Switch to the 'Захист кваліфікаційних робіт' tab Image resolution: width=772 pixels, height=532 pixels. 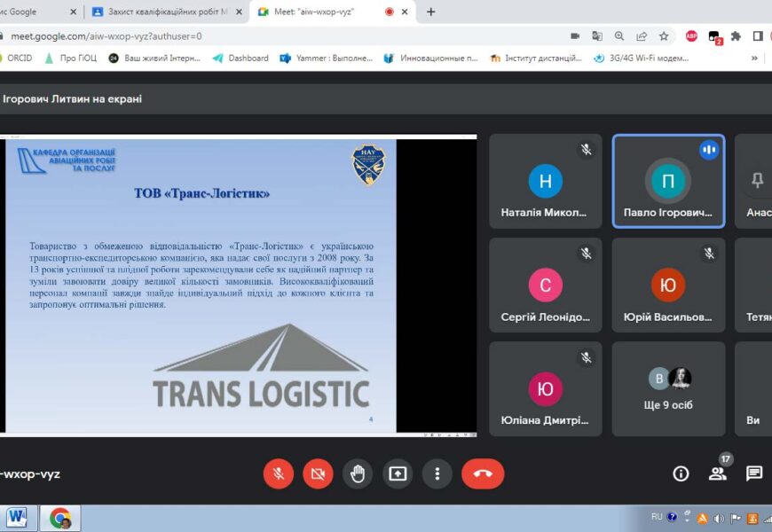(x=165, y=12)
